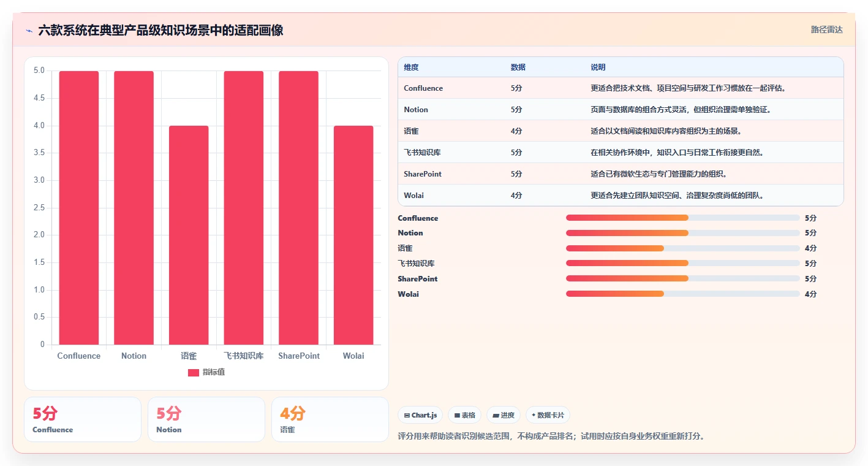
Task: Click the 语雀 bar in the chart
Action: 189,235
